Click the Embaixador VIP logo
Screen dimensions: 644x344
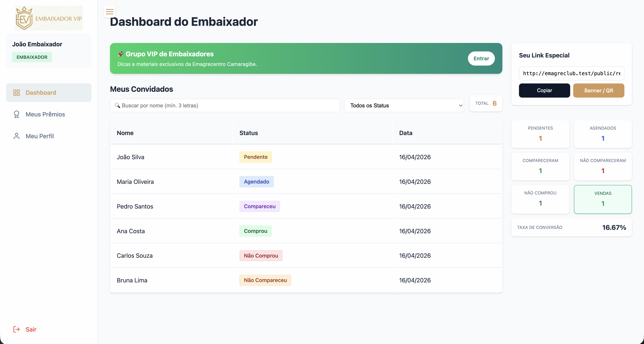click(49, 18)
